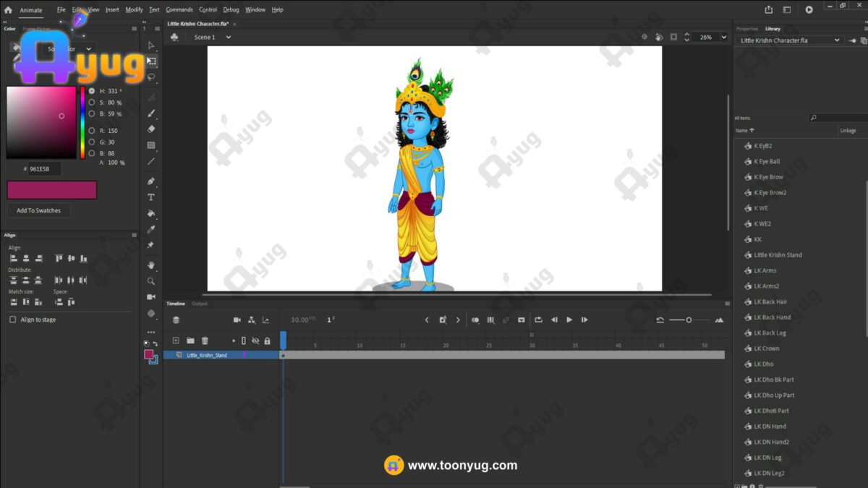Select LK Crown in the library
Screen dimensions: 868x488
point(766,348)
